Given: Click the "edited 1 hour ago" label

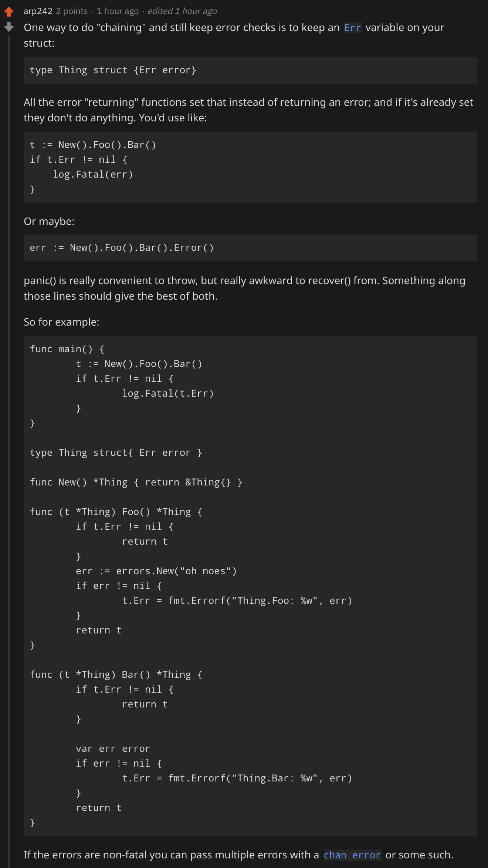Looking at the screenshot, I should pyautogui.click(x=182, y=11).
